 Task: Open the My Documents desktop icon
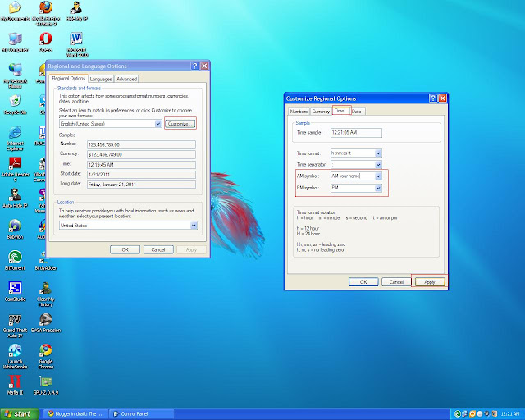[15, 11]
